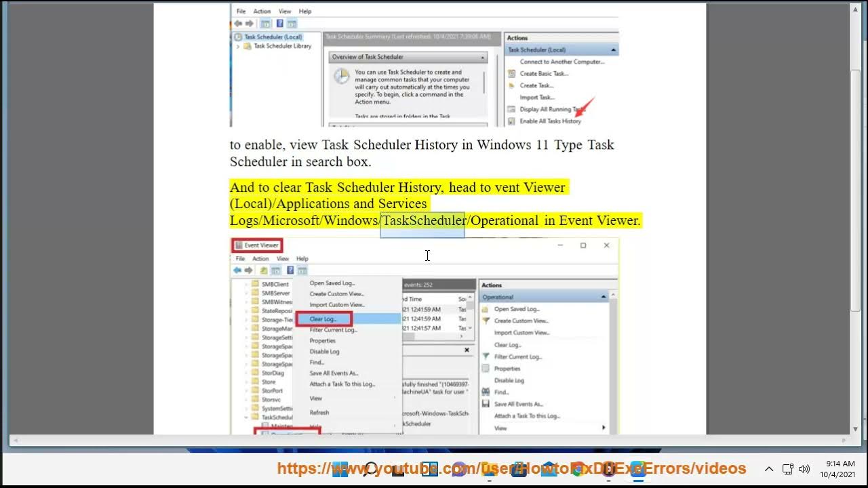Click the highlighted text 'And to clear Task Scheduler History'
This screenshot has height=488, width=868.
point(337,187)
